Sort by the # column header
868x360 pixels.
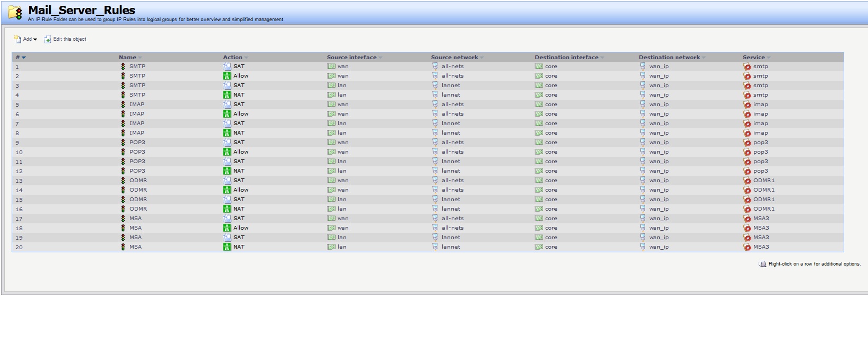click(x=20, y=58)
